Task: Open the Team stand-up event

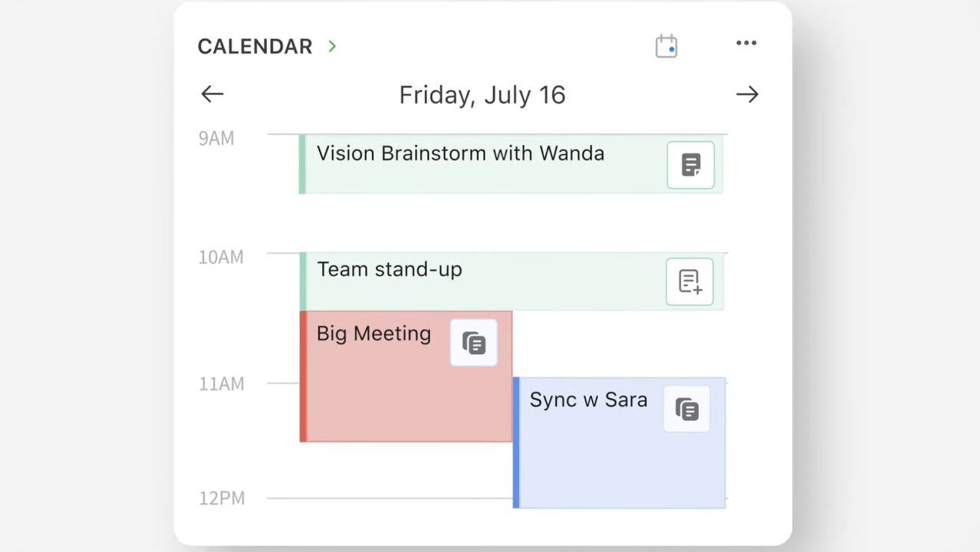Action: pyautogui.click(x=390, y=270)
